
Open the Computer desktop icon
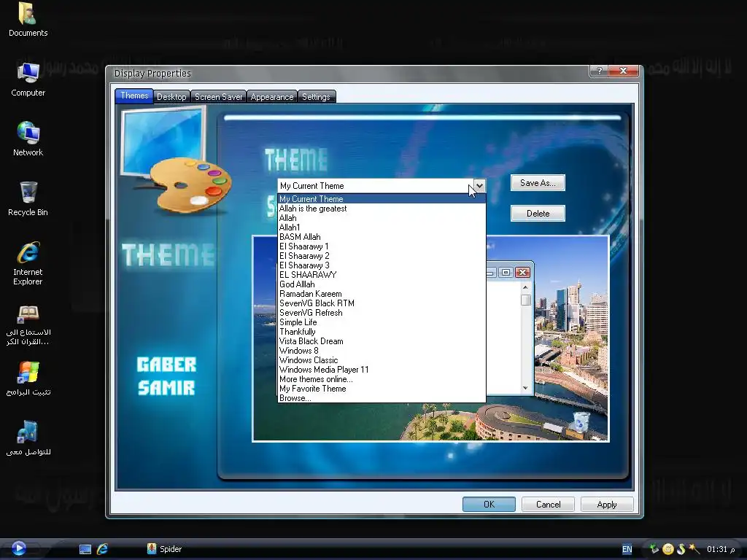28,79
